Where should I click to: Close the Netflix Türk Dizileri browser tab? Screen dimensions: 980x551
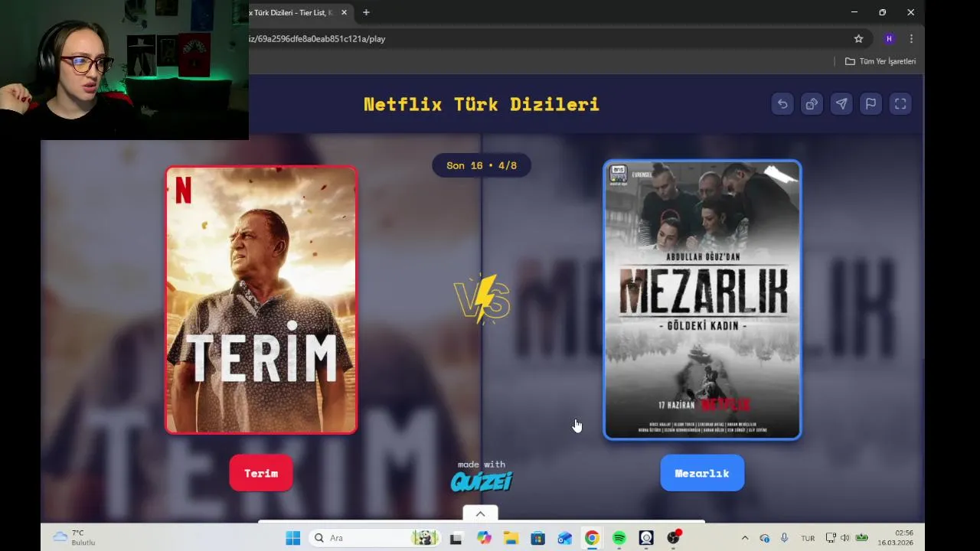[344, 12]
